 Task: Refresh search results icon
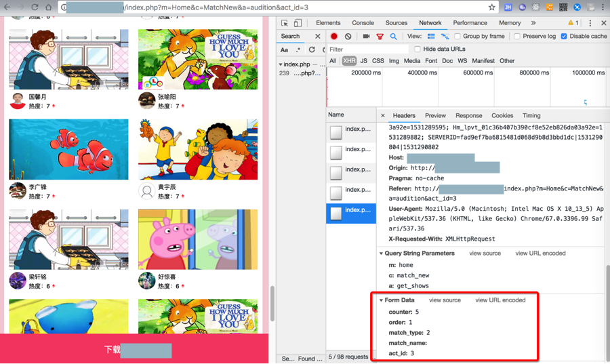point(312,49)
